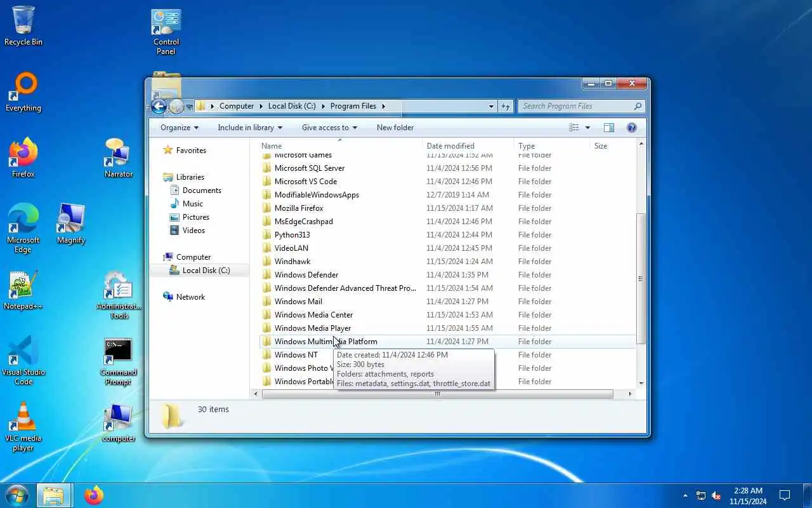Screen dimensions: 812x508
Task: Open the recent pages dropdown arrow
Action: (x=189, y=107)
